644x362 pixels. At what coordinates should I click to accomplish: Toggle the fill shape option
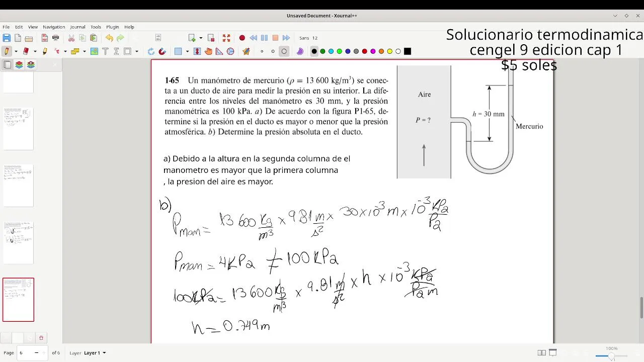click(x=300, y=51)
